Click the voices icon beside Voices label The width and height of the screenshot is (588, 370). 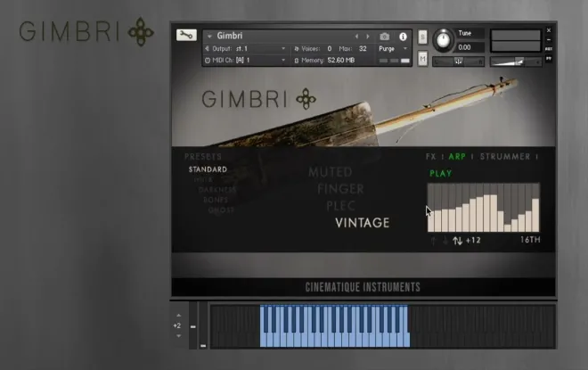coord(297,49)
